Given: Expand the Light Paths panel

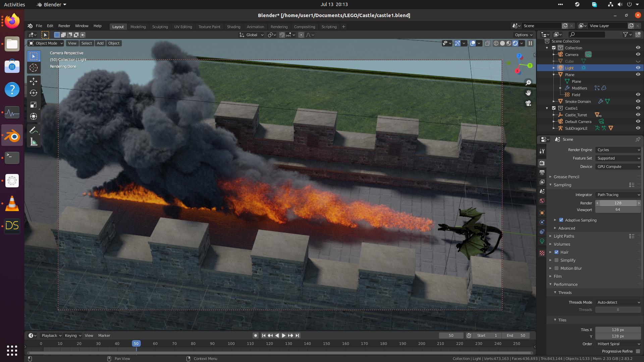Looking at the screenshot, I should point(564,236).
